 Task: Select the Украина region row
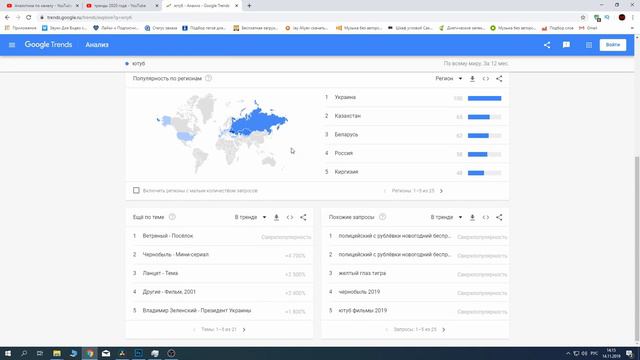(415, 98)
